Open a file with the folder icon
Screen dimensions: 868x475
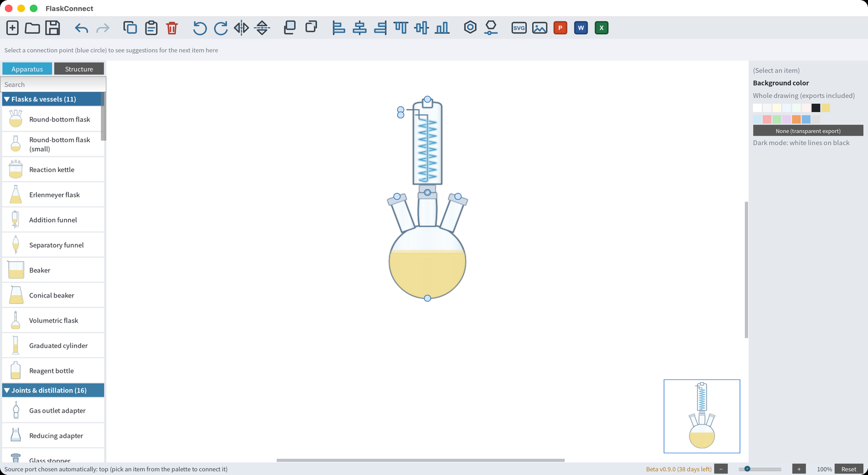pyautogui.click(x=33, y=28)
